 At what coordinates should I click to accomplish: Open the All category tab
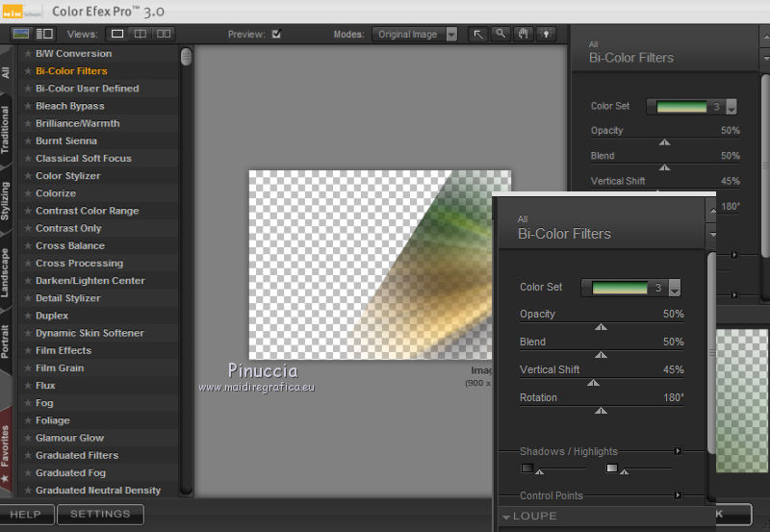(6, 72)
